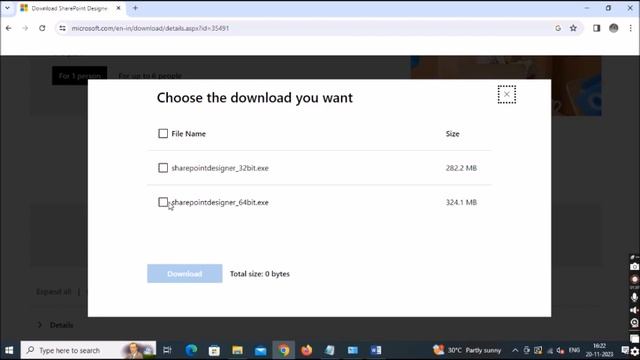This screenshot has width=640, height=360.
Task: Open Task View on the taskbar
Action: pyautogui.click(x=167, y=350)
